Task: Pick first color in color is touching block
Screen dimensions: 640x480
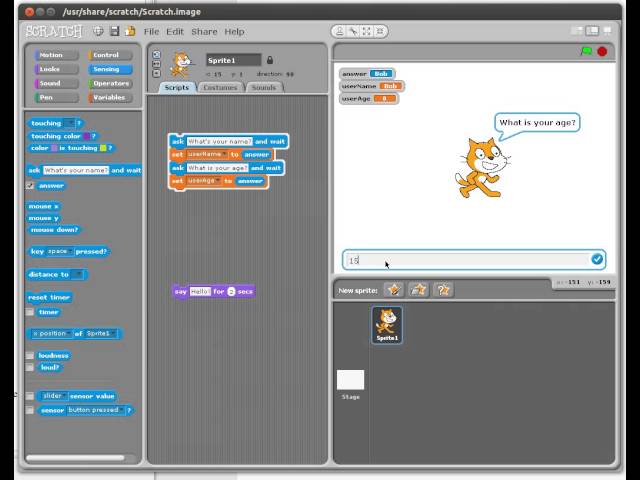Action: (x=54, y=148)
